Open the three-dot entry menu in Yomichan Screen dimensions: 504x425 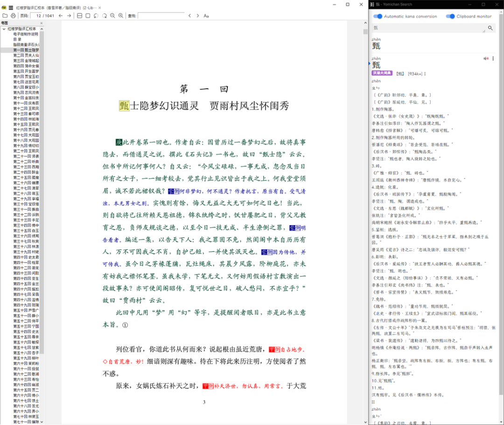pyautogui.click(x=493, y=58)
